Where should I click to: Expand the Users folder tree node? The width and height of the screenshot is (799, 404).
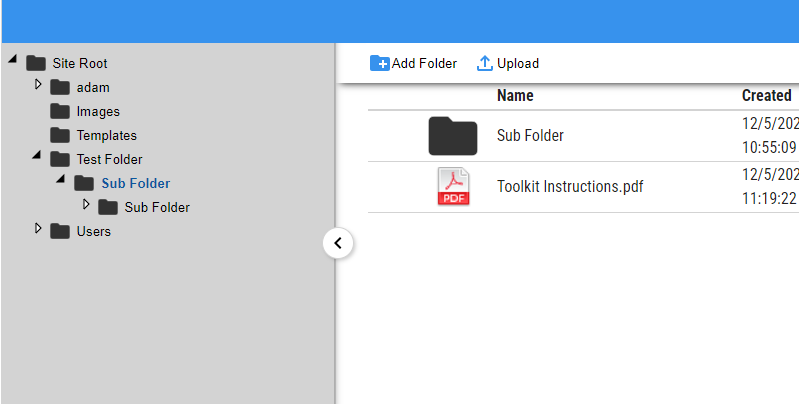38,229
